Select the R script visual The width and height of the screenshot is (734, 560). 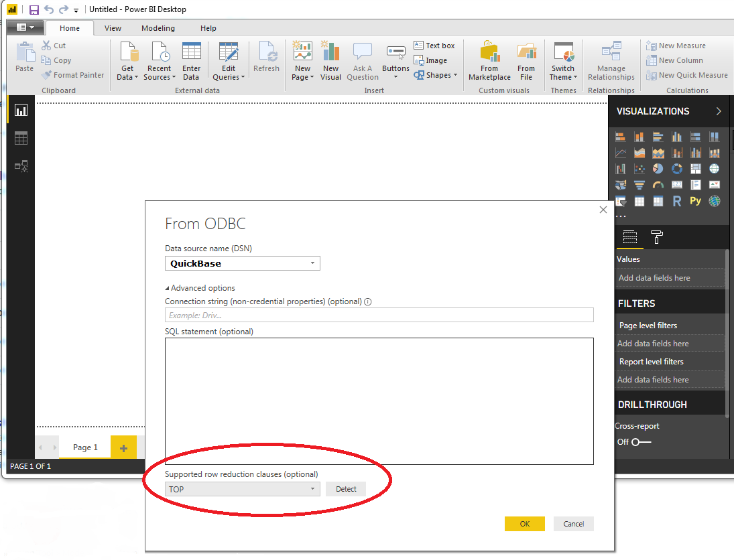(677, 201)
